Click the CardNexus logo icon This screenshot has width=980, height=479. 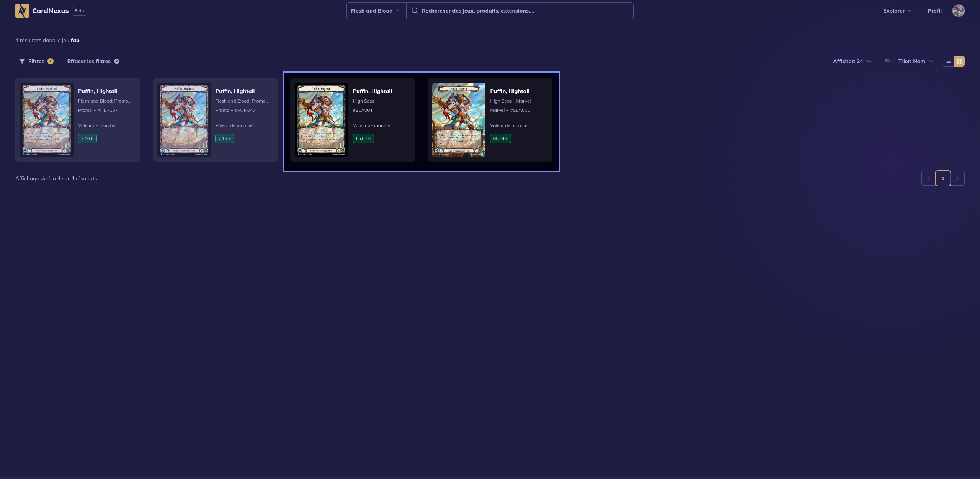[22, 11]
